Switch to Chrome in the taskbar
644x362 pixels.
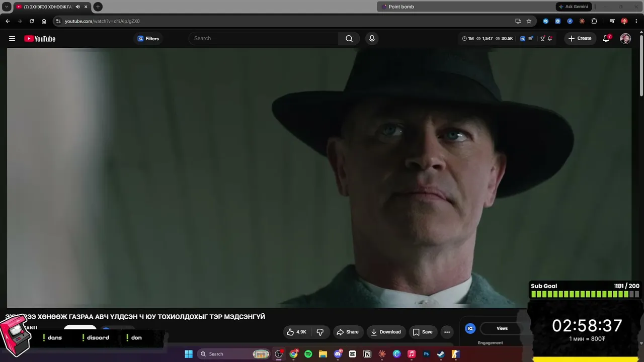pyautogui.click(x=294, y=354)
